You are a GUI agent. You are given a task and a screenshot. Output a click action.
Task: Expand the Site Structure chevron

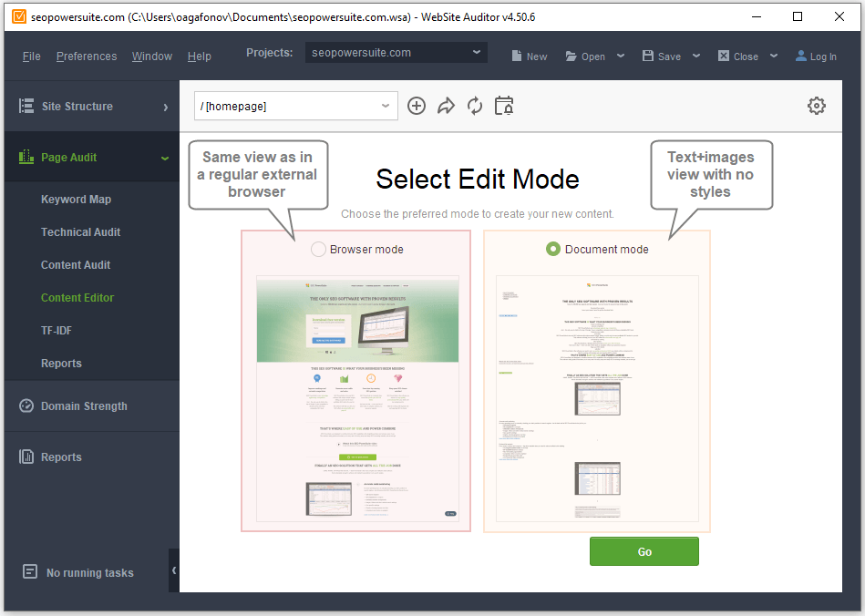(x=166, y=107)
